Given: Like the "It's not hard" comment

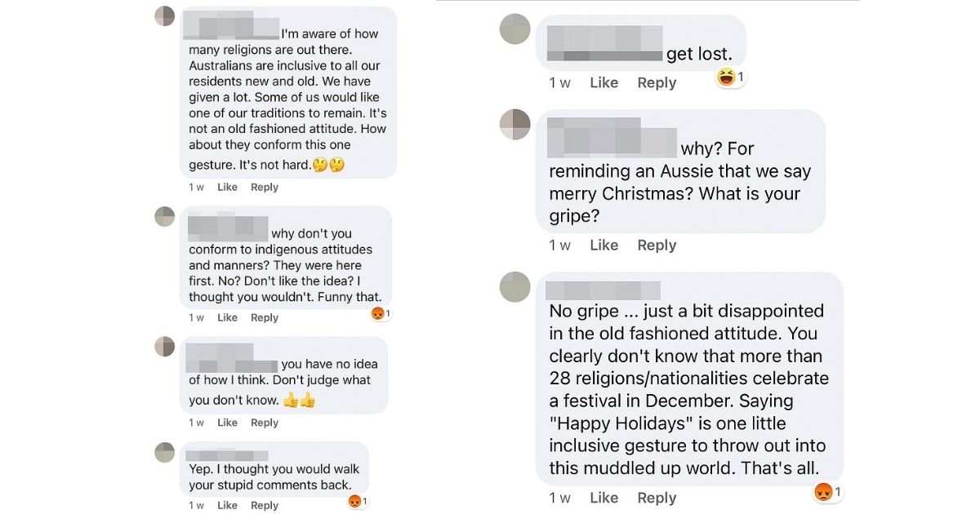Looking at the screenshot, I should [227, 187].
